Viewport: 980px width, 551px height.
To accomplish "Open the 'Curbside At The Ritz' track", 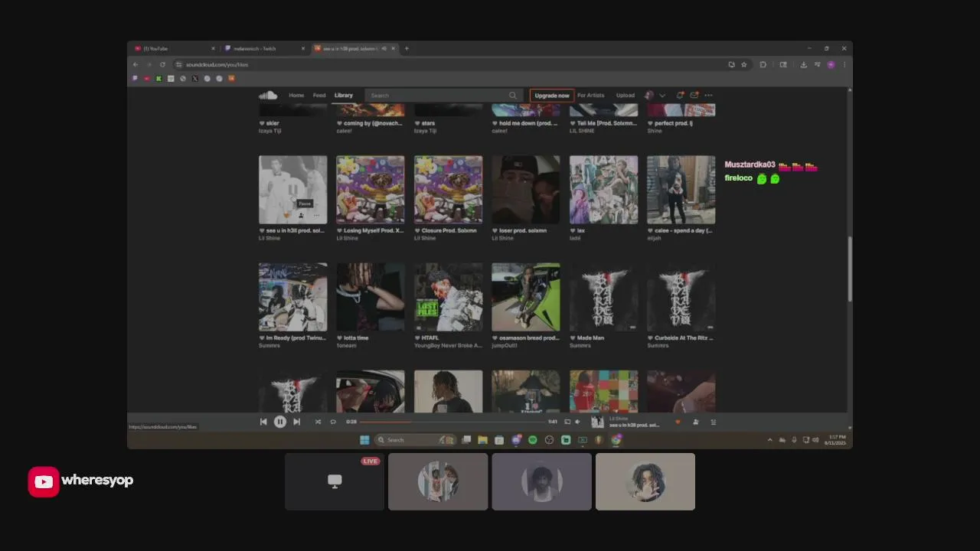I will click(684, 337).
